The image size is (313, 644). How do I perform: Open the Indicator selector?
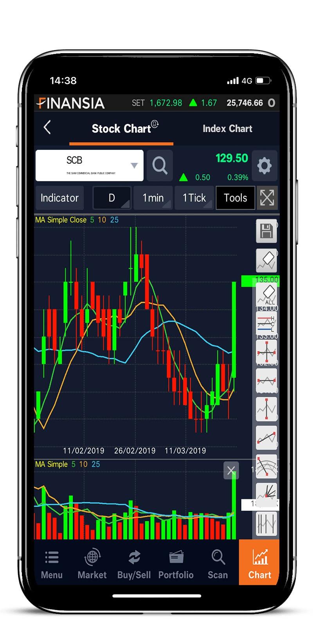click(59, 198)
